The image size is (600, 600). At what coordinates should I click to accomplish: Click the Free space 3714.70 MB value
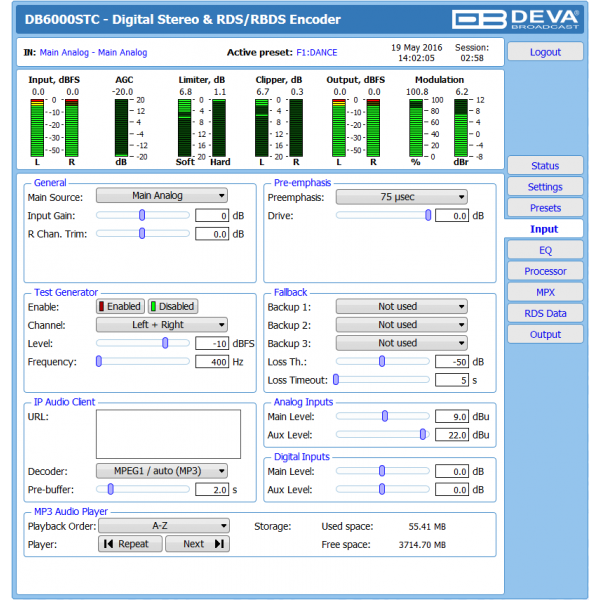click(422, 545)
